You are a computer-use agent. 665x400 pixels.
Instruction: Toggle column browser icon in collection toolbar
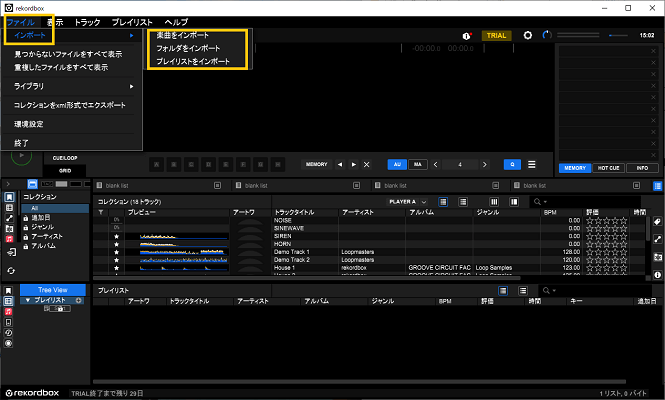coord(494,202)
